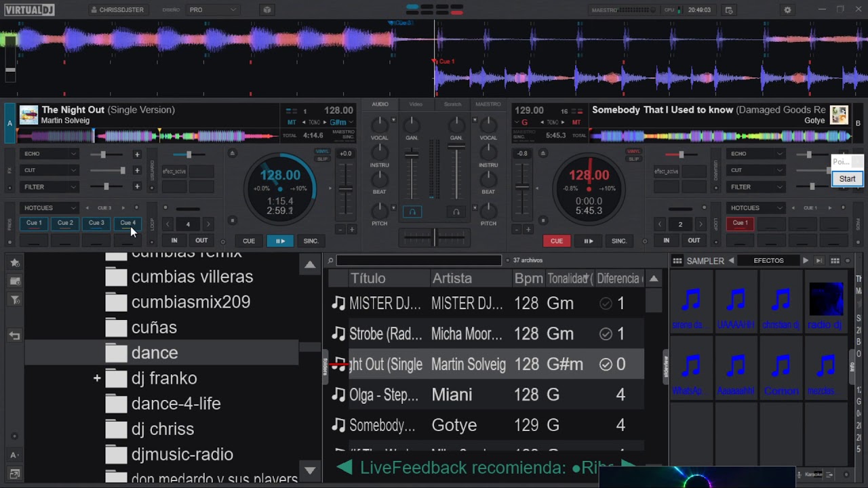The height and width of the screenshot is (488, 868).
Task: Click the left channel volume fader
Action: pos(412,155)
